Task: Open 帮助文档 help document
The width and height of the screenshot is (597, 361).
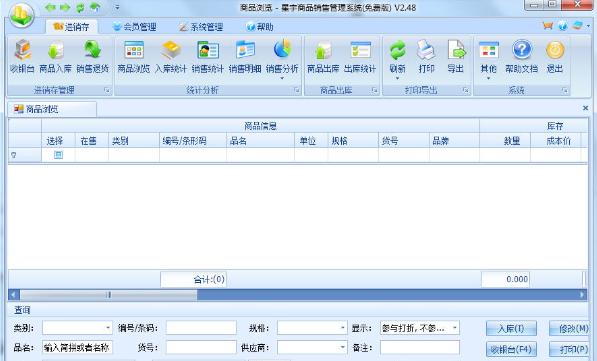Action: 522,57
